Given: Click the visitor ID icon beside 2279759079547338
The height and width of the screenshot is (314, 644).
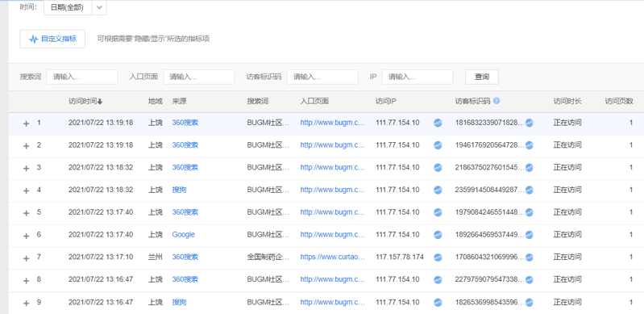Looking at the screenshot, I should tap(529, 279).
